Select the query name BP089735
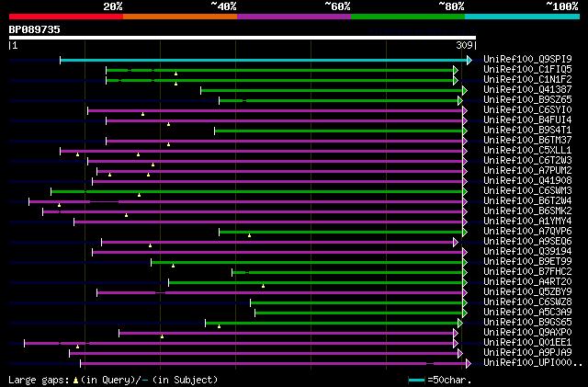This screenshot has height=387, width=588. point(35,29)
